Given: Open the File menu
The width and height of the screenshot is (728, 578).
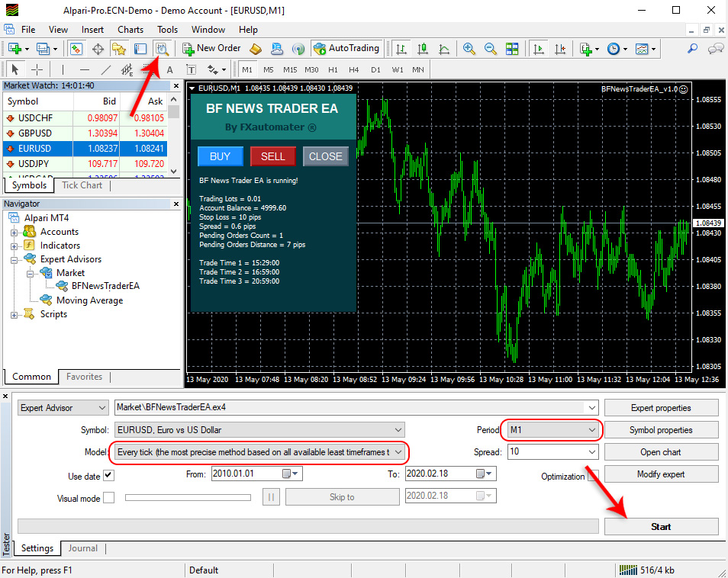Looking at the screenshot, I should [x=28, y=30].
